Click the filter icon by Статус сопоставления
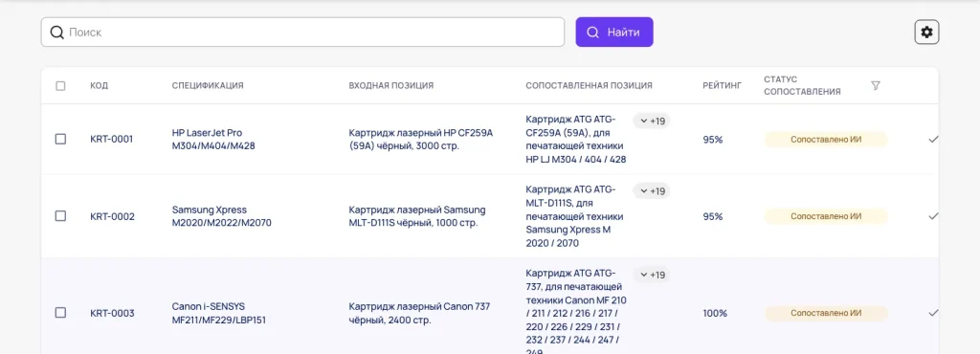 pos(876,85)
